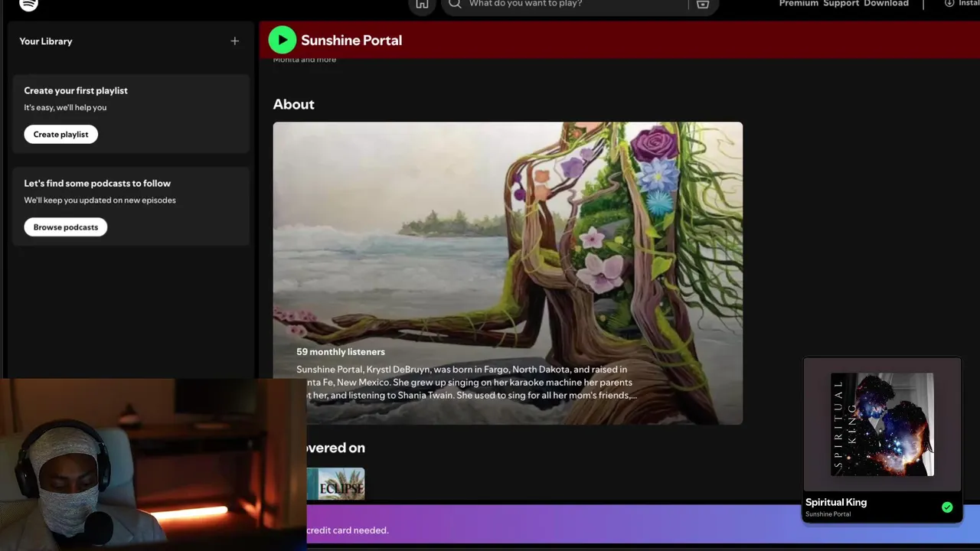Open the About artist image card
Image resolution: width=980 pixels, height=551 pixels.
click(x=508, y=273)
